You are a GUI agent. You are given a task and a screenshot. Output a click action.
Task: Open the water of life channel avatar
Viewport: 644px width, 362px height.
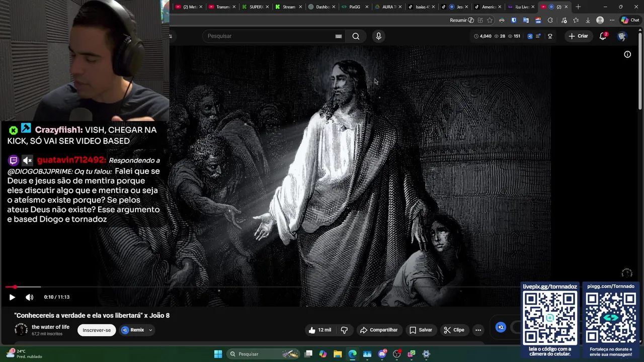coord(21,330)
